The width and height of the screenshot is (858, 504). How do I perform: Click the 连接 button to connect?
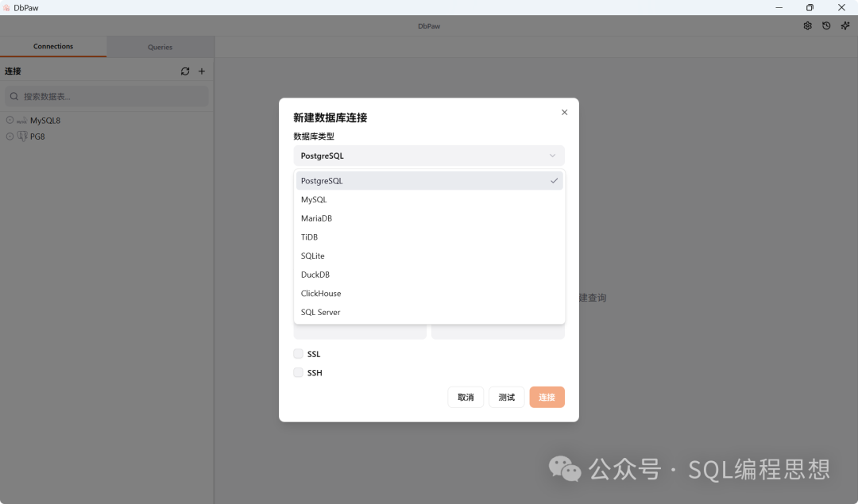pos(547,397)
